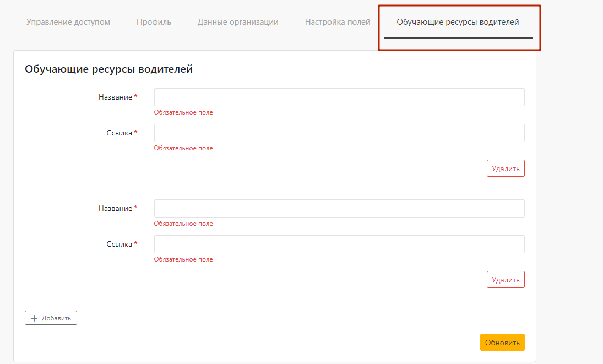Open the Данные организации tab
The height and width of the screenshot is (364, 603).
click(238, 22)
